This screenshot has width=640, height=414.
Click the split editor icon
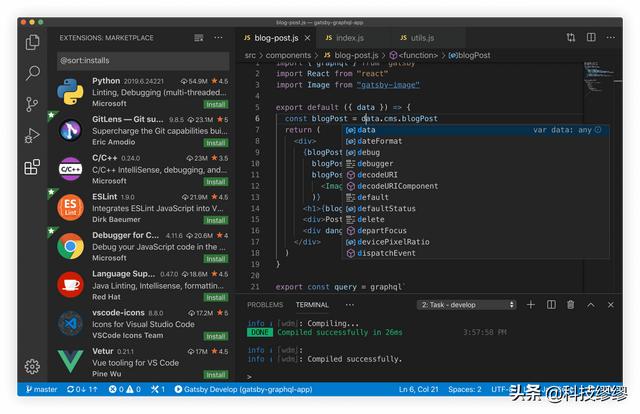click(591, 37)
